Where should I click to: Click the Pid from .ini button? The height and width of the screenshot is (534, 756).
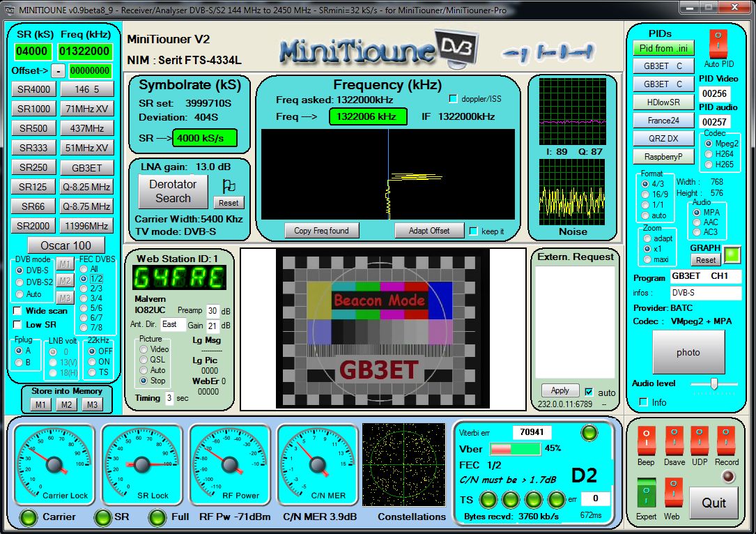click(663, 48)
